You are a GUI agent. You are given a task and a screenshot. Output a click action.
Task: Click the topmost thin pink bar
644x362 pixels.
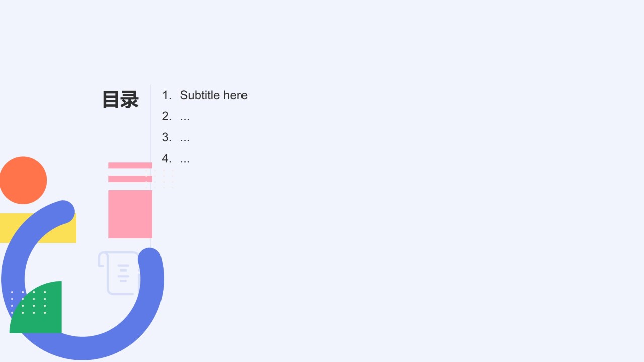[x=130, y=165]
